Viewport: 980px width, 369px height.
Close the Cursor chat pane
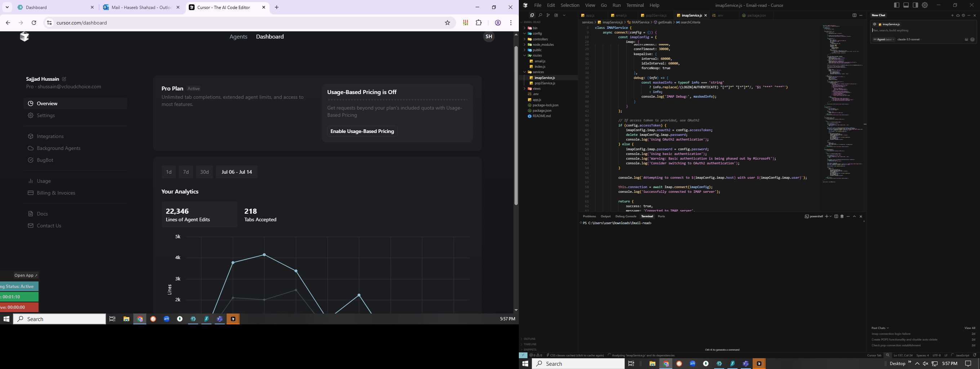(x=975, y=15)
